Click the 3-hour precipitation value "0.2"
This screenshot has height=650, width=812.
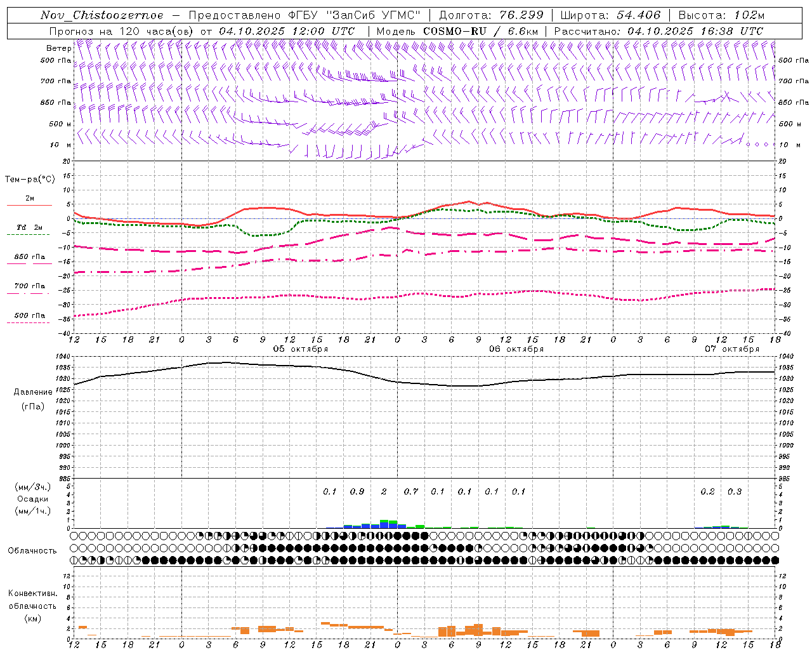707,491
